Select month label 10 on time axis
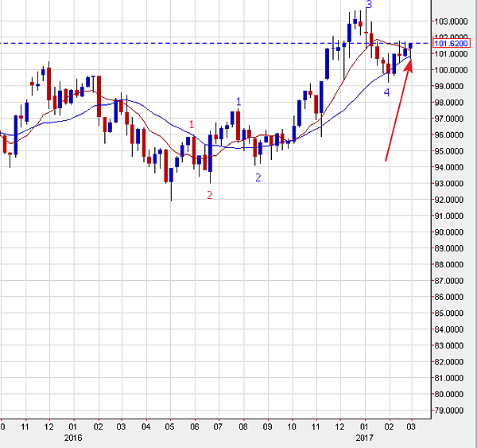The height and width of the screenshot is (448, 477). (292, 427)
